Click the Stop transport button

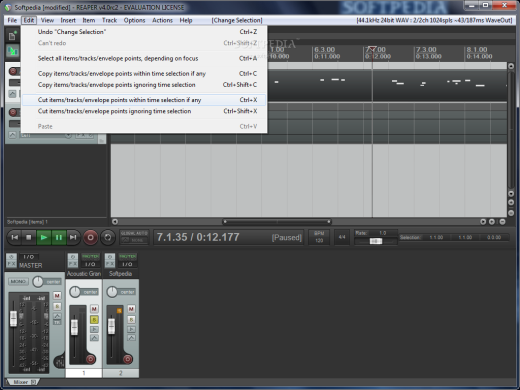pyautogui.click(x=29, y=237)
